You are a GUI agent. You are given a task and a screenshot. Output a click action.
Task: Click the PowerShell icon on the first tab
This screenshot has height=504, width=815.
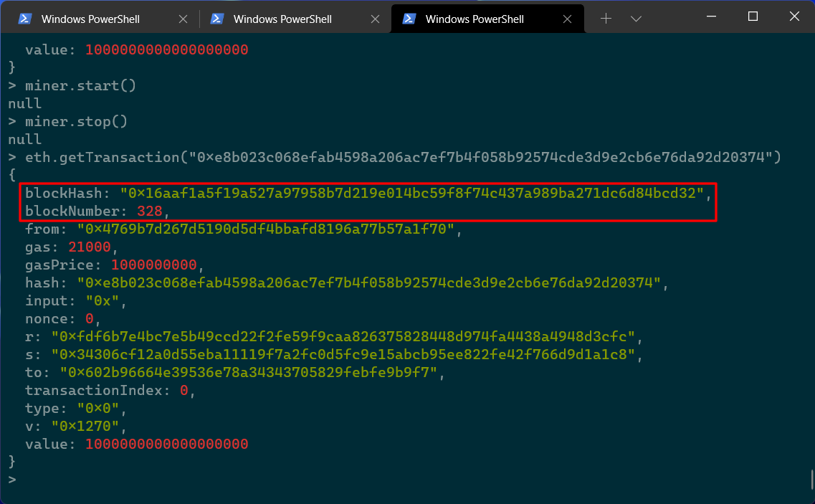click(x=24, y=19)
